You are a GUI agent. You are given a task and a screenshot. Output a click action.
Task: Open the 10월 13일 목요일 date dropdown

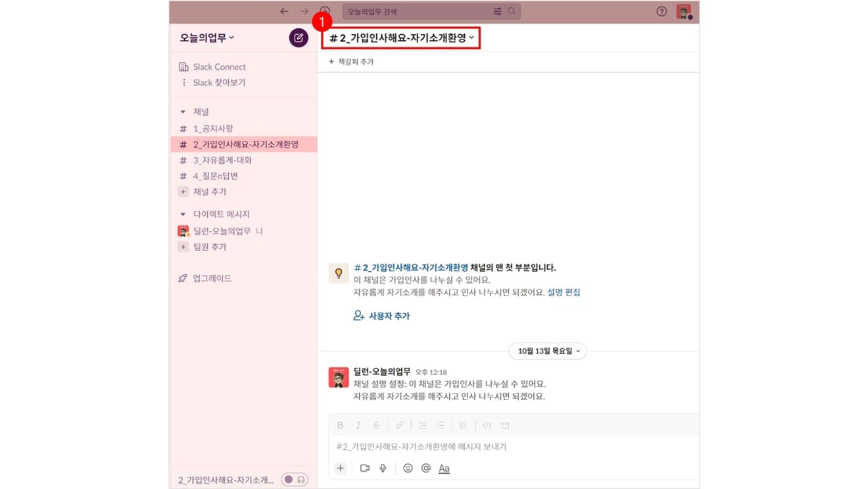[x=548, y=351]
